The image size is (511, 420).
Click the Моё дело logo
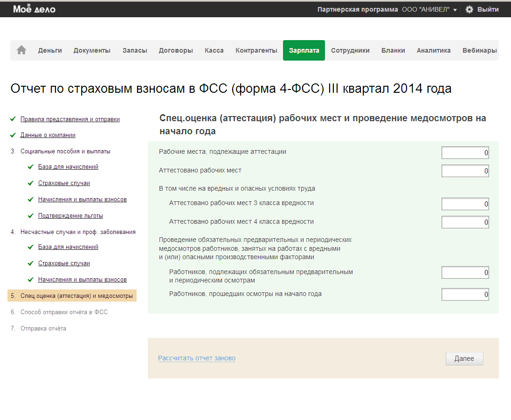coord(34,9)
